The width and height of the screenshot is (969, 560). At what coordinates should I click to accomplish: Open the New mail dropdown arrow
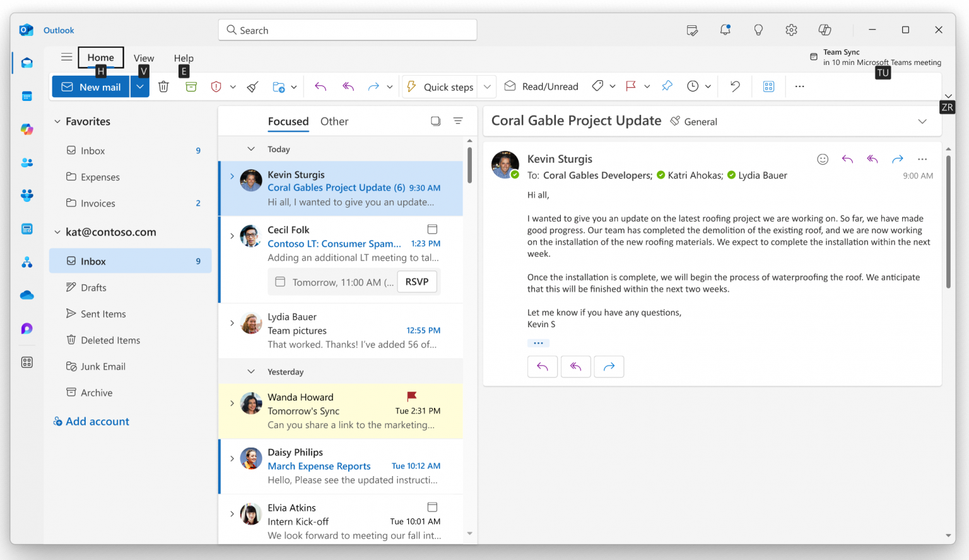coord(139,86)
